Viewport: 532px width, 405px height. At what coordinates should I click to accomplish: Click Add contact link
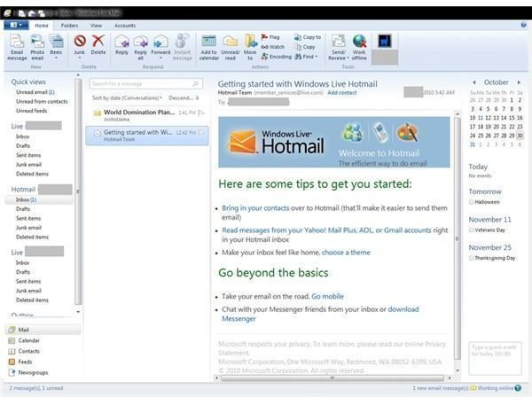(x=342, y=92)
